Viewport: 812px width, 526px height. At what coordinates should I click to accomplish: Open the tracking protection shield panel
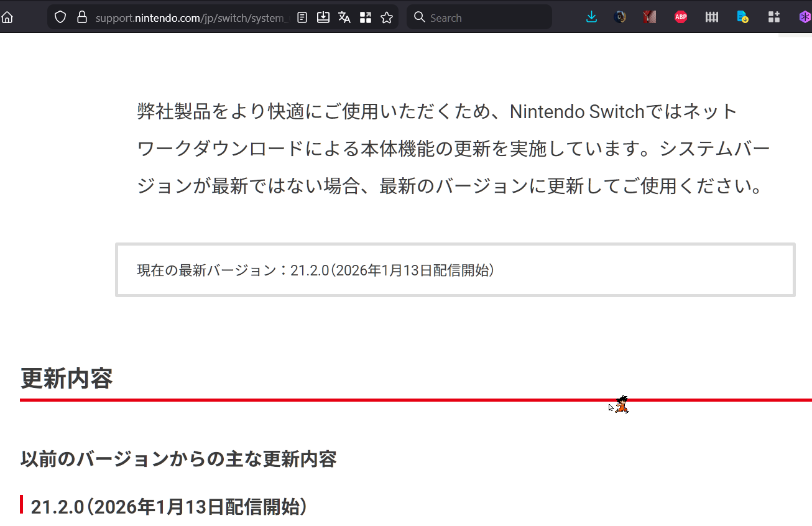click(x=60, y=17)
